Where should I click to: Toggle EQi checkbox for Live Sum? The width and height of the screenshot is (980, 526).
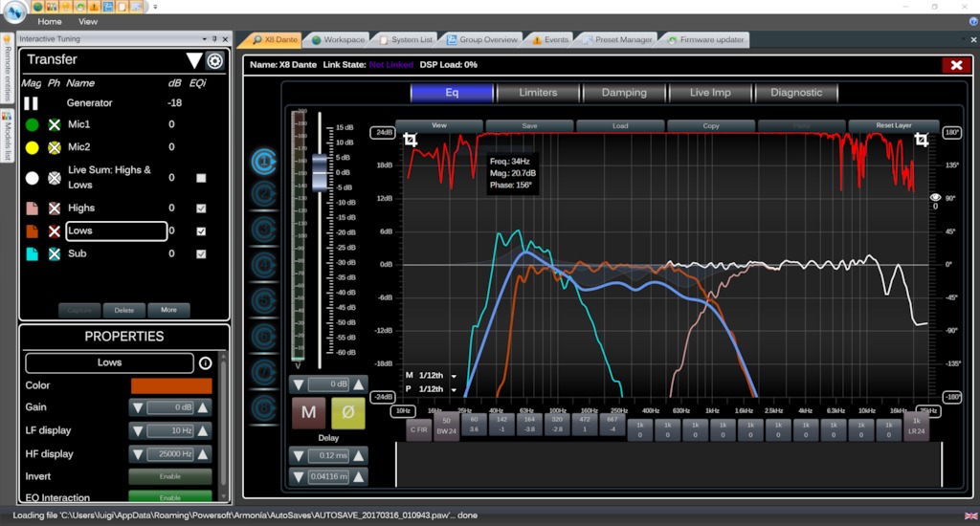[x=201, y=178]
